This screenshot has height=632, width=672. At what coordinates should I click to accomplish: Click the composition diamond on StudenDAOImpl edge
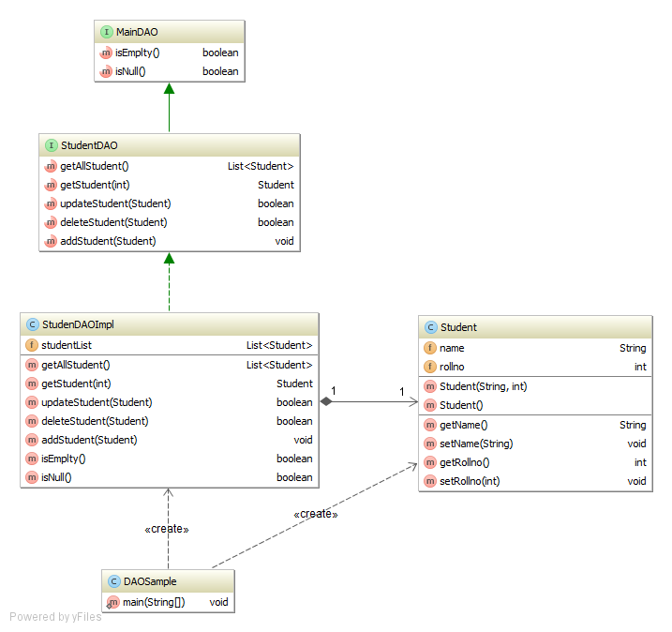326,401
